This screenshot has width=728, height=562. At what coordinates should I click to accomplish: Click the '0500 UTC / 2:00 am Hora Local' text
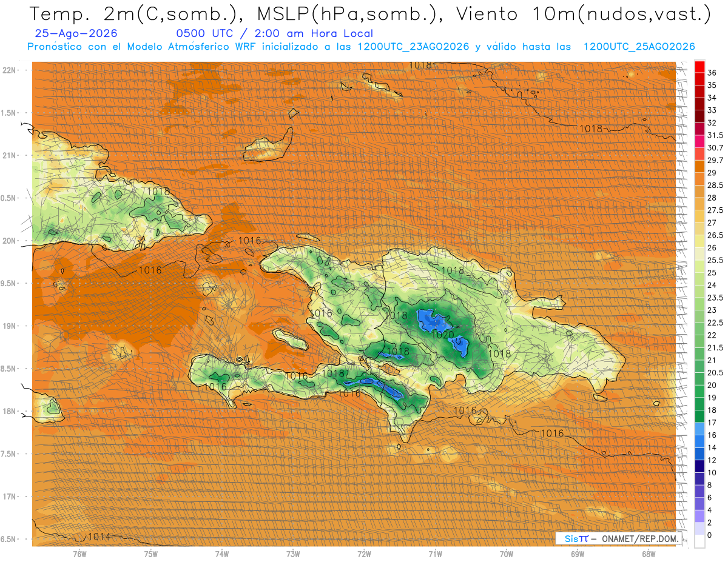pos(274,33)
